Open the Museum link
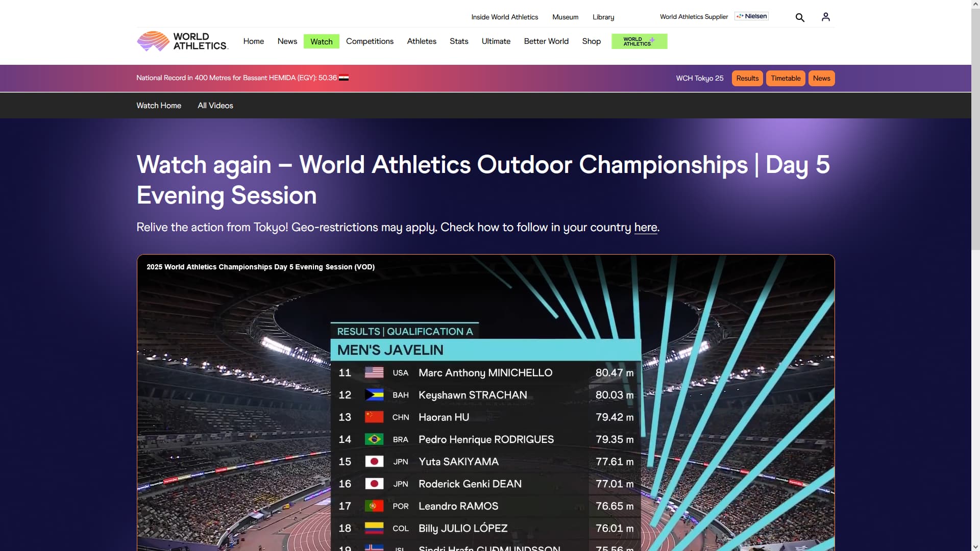 click(x=565, y=17)
